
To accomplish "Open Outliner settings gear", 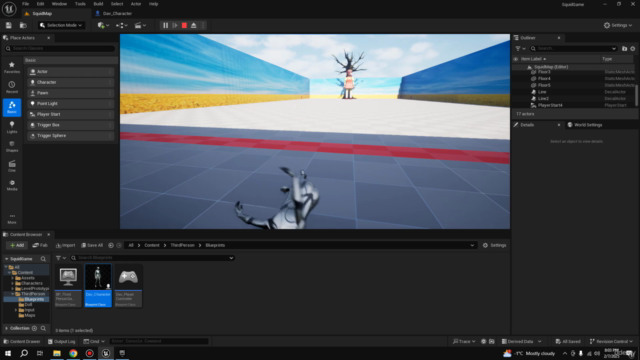I will 633,49.
